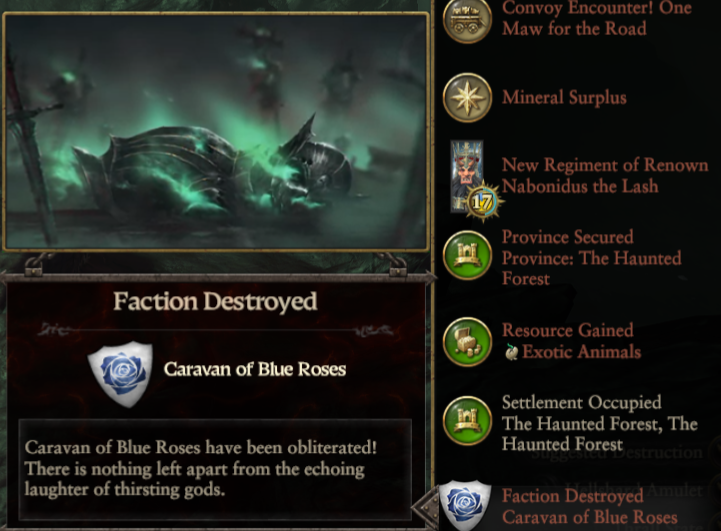Open the Mineral Surplus compass star icon
721x531 pixels.
(467, 98)
